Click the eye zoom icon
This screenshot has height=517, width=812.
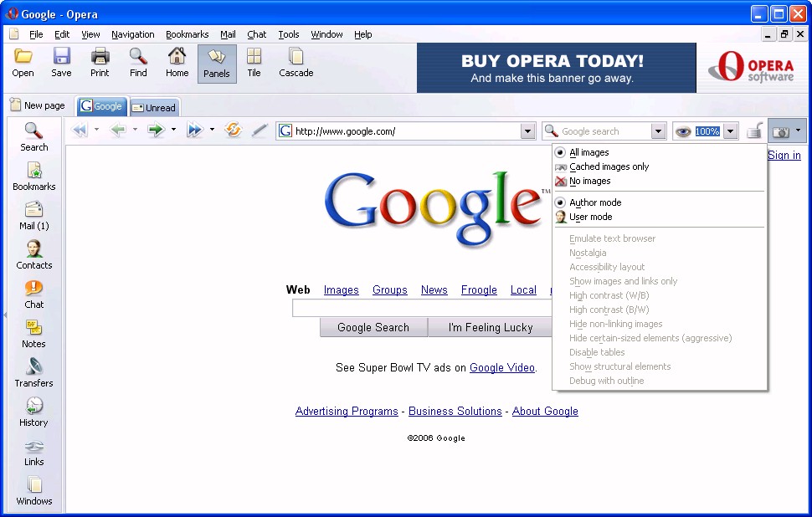pyautogui.click(x=683, y=131)
